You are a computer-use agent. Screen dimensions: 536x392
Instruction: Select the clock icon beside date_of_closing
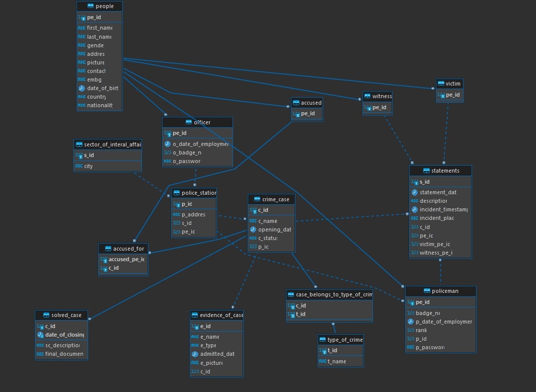(40, 335)
